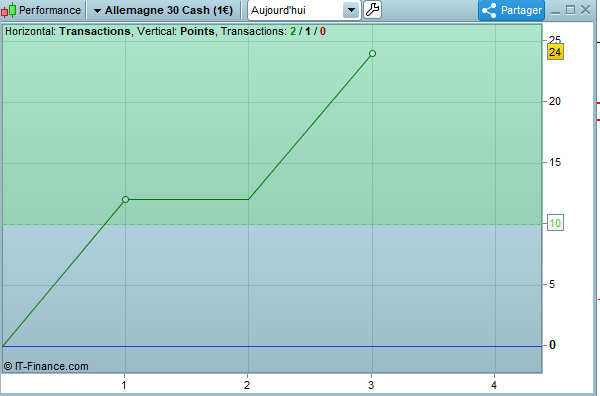This screenshot has height=396, width=600.
Task: Click the candlestick Performance icon
Action: pyautogui.click(x=8, y=10)
